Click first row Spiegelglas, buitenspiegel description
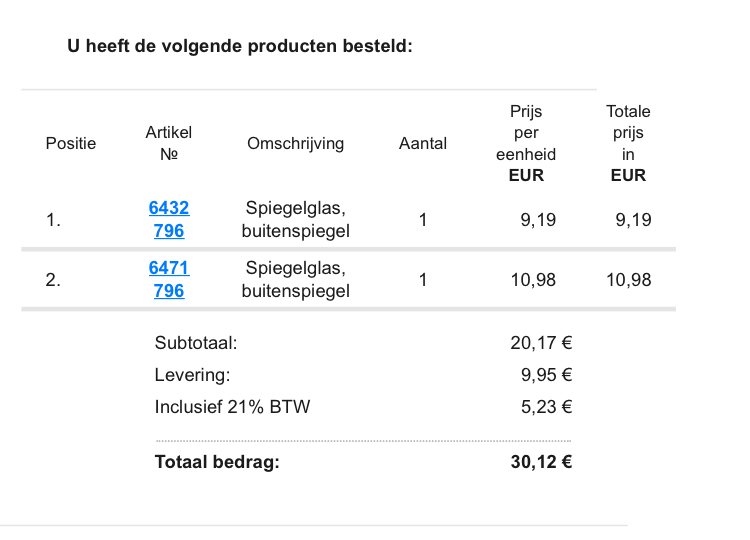Image resolution: width=750 pixels, height=540 pixels. [296, 219]
